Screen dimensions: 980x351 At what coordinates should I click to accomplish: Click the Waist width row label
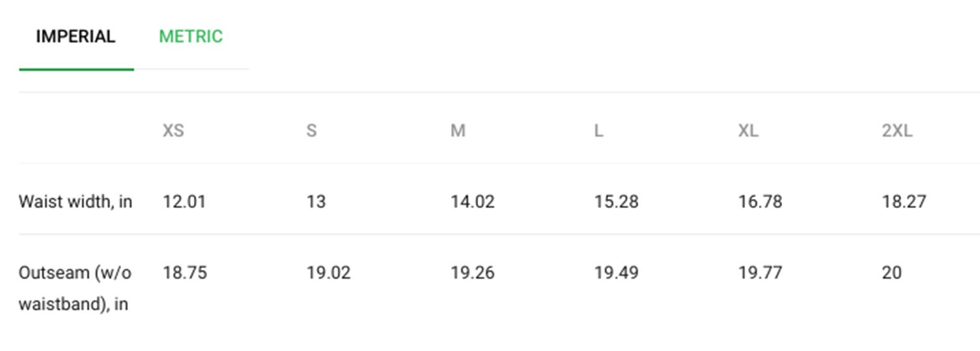76,202
